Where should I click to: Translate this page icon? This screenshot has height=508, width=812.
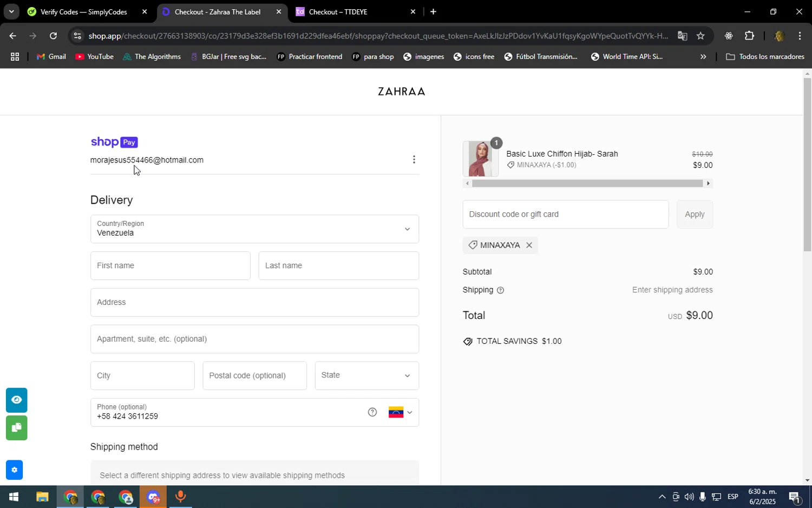point(682,36)
